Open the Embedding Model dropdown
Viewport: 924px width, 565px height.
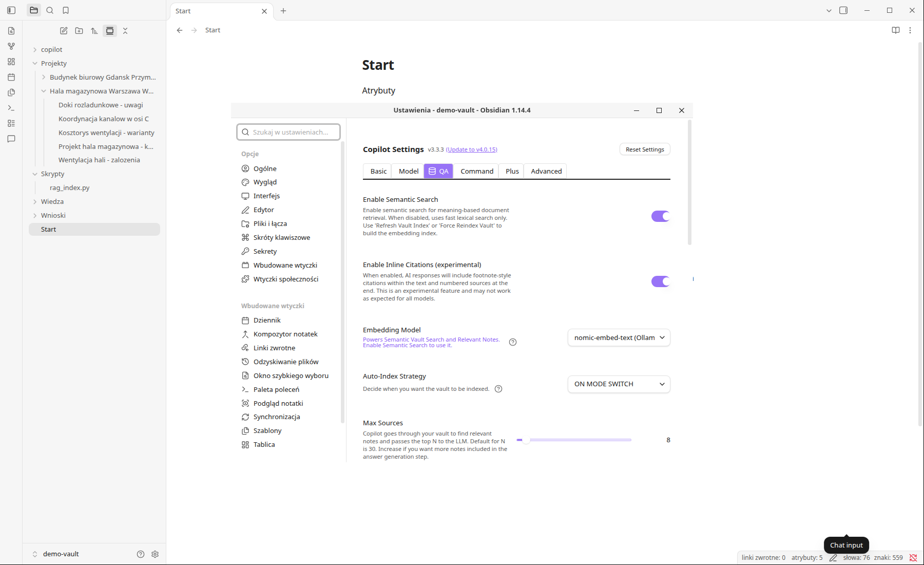pyautogui.click(x=619, y=337)
